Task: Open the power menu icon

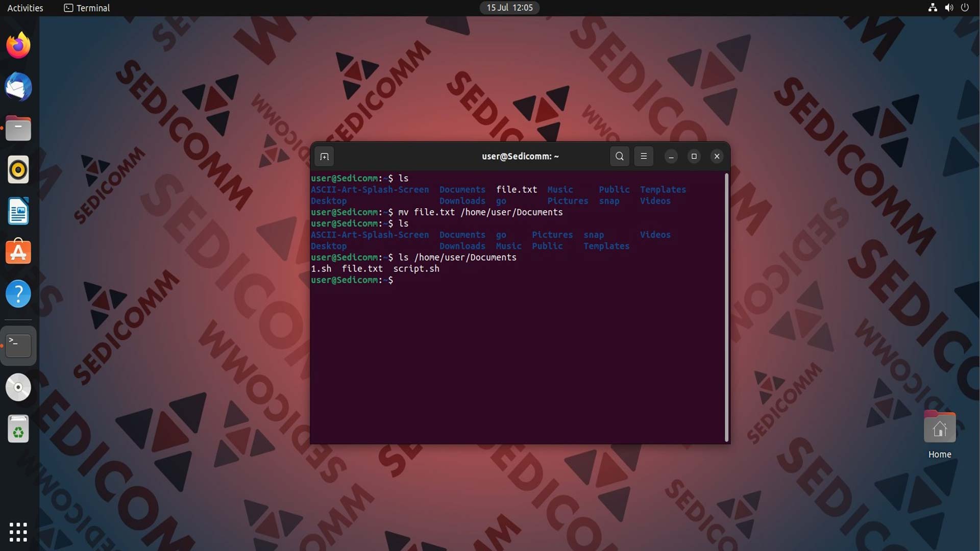Action: click(965, 8)
